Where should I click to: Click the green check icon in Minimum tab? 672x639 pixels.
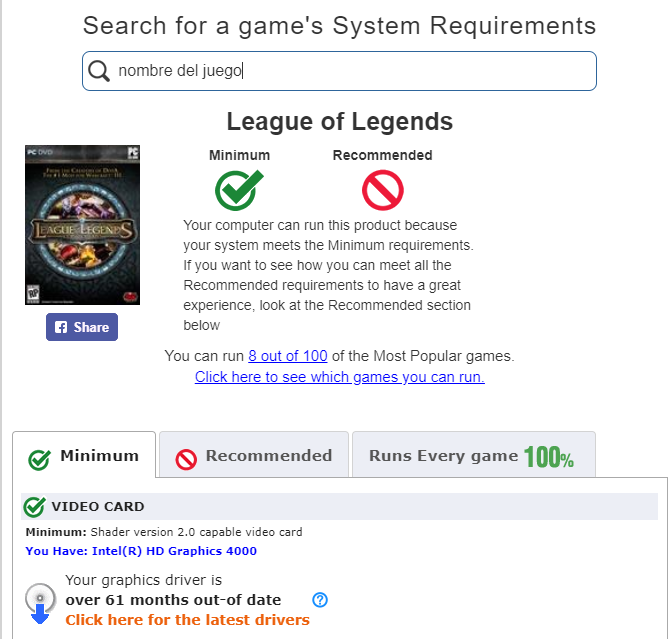(x=39, y=460)
